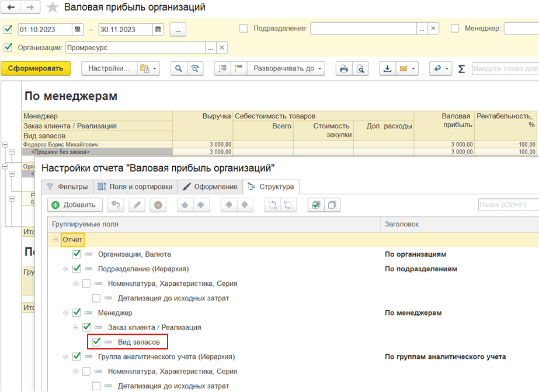This screenshot has width=539, height=392.
Task: Click the group fields icon beside Добавить
Action: click(x=116, y=205)
